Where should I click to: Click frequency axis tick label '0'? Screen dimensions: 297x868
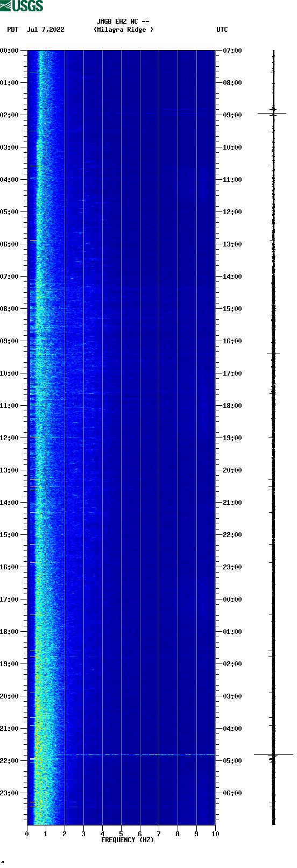(27, 834)
